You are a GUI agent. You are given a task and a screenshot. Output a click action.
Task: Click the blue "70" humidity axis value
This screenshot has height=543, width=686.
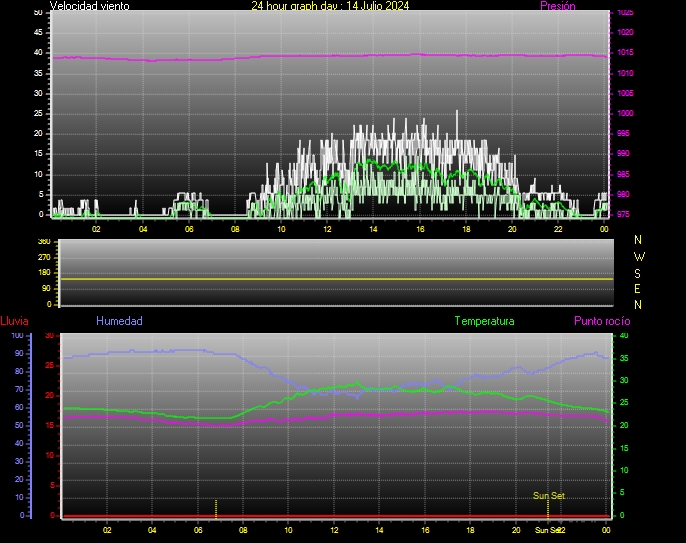click(x=19, y=389)
